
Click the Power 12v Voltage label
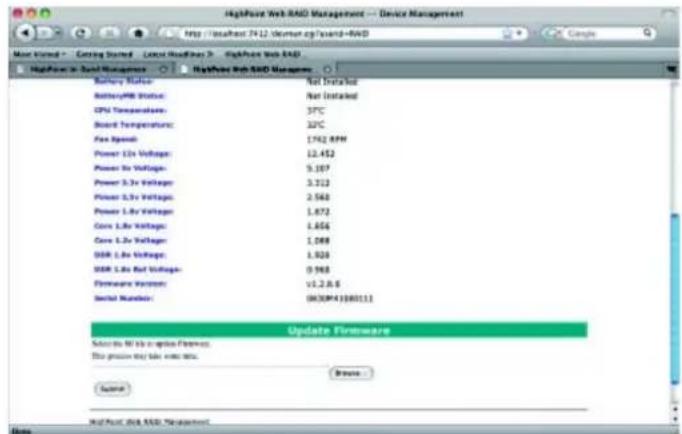132,154
